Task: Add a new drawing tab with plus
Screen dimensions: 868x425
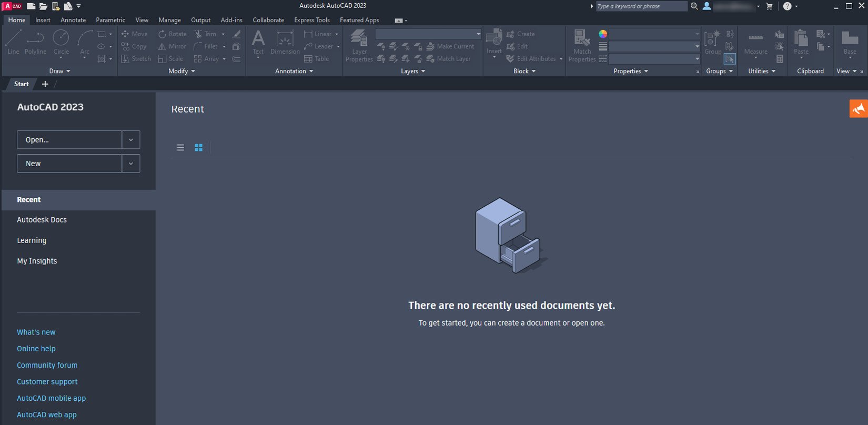Action: tap(45, 84)
